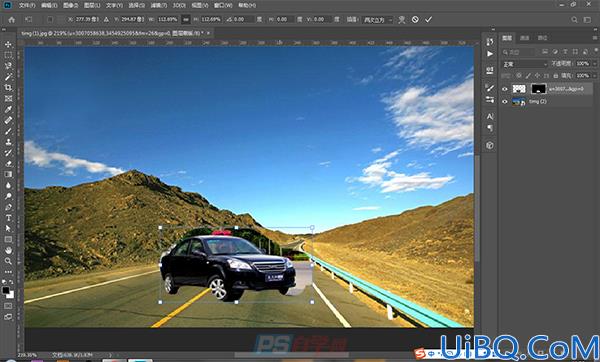Open the Brush Settings panel icon
The image size is (600, 362).
tap(490, 100)
